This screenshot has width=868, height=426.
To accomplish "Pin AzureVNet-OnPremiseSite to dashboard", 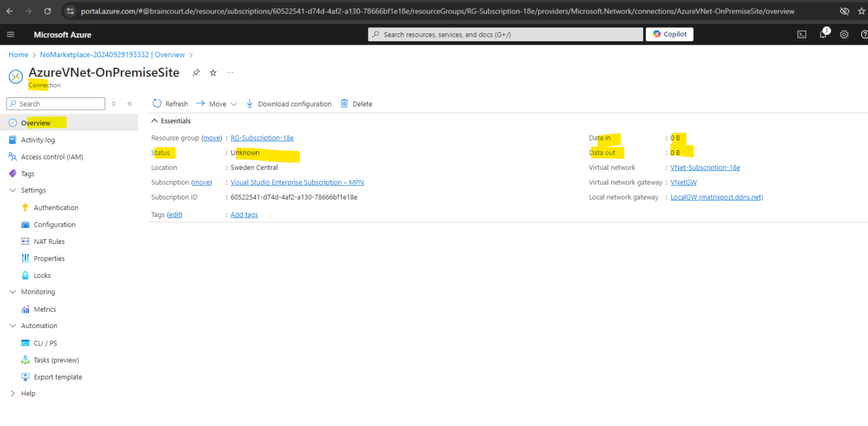I will pyautogui.click(x=196, y=72).
